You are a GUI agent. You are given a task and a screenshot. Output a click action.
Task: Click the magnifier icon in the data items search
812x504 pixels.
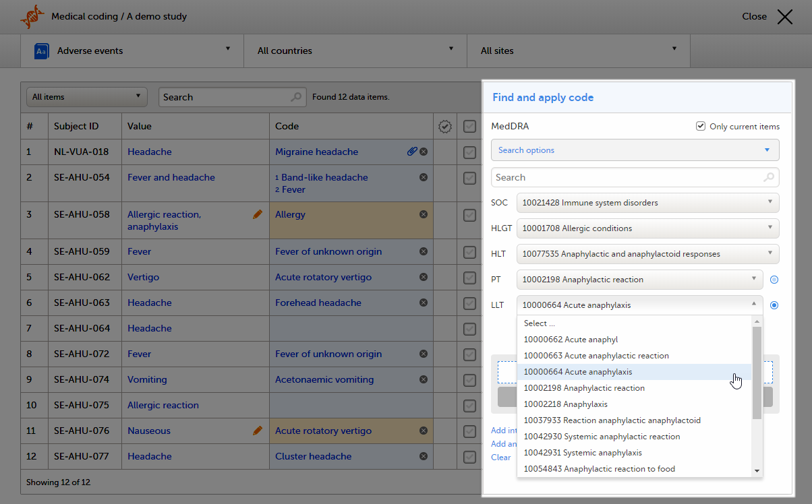click(296, 97)
